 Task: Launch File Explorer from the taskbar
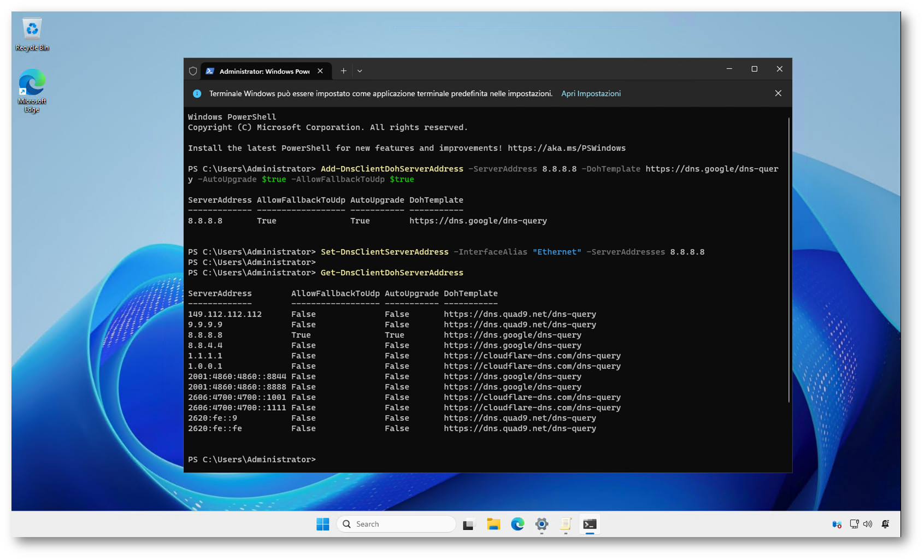pyautogui.click(x=493, y=524)
